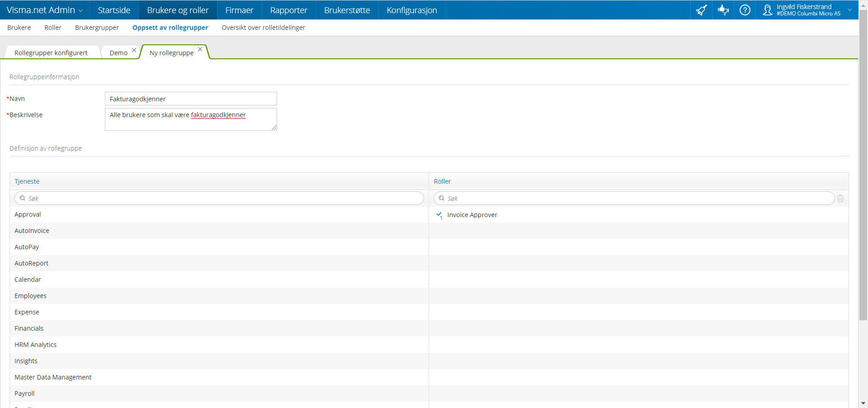Click the scrollbar up arrow

tap(863, 5)
